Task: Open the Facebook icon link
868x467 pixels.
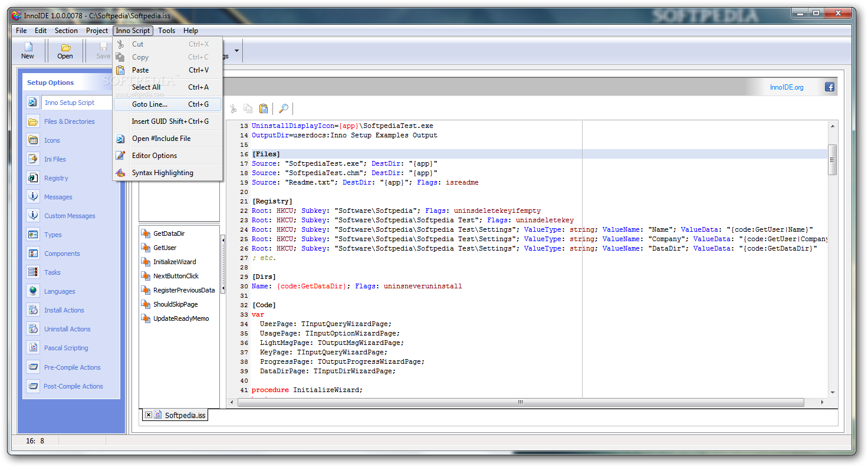Action: pos(829,87)
